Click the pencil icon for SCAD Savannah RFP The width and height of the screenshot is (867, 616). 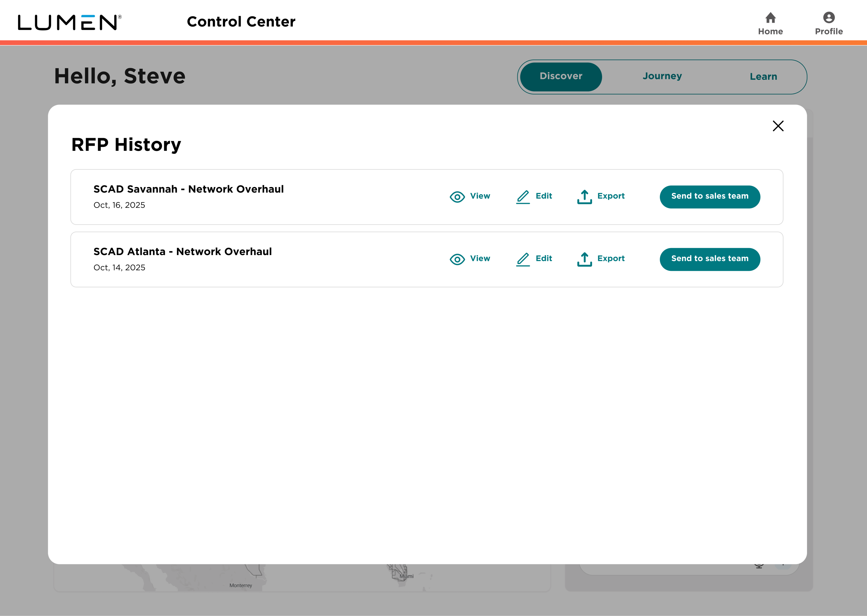[x=523, y=197]
